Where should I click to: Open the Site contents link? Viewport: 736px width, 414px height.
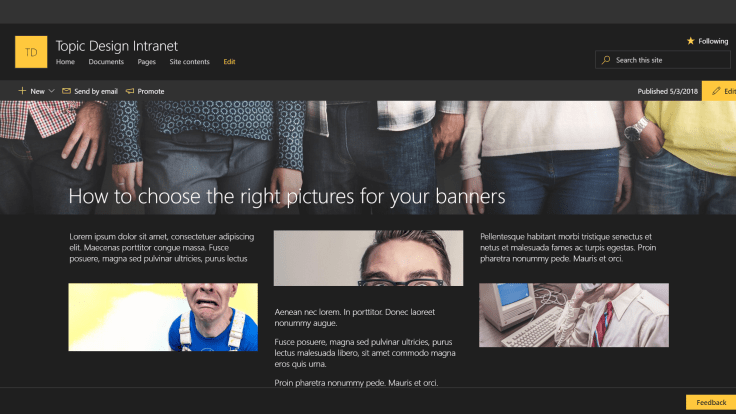(x=189, y=62)
